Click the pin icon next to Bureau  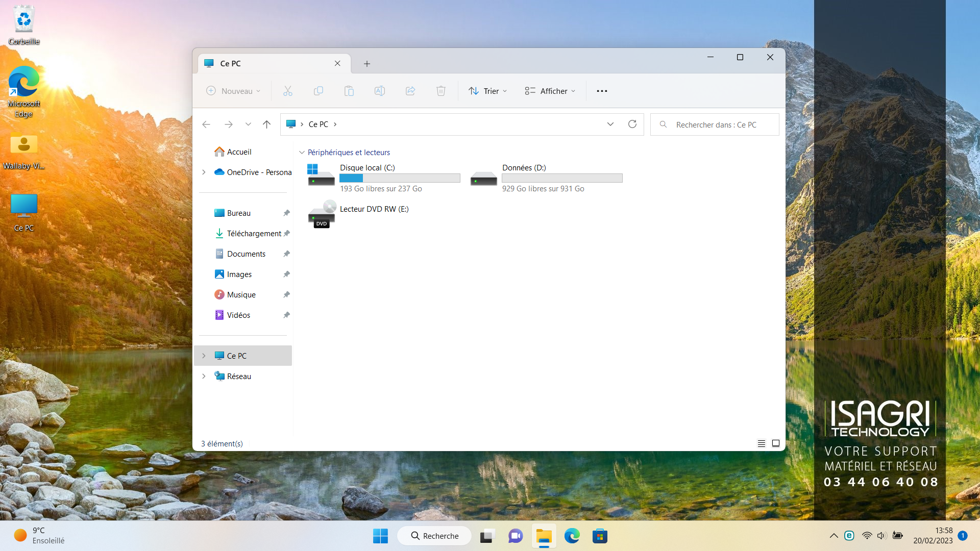[x=286, y=213]
